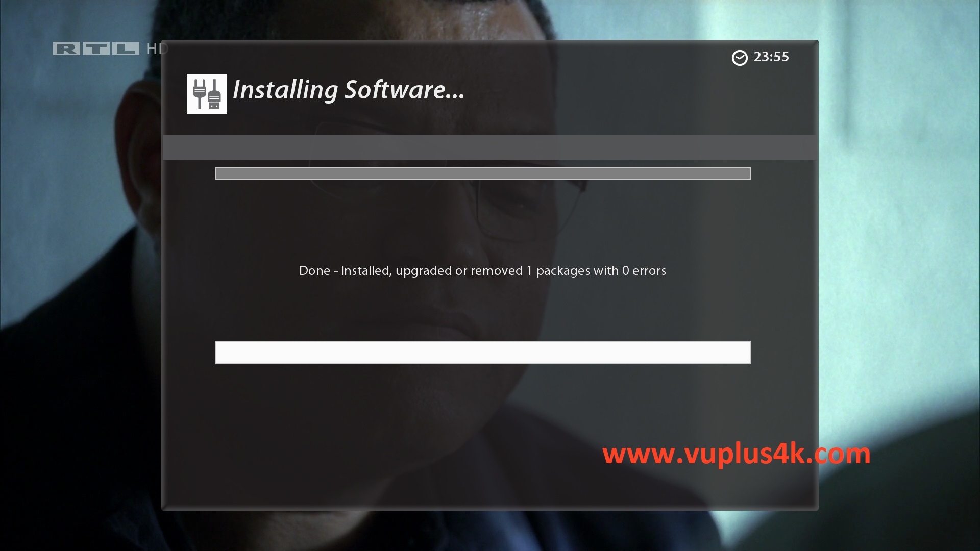Image resolution: width=980 pixels, height=551 pixels.
Task: Click the RTL channel logo
Action: [x=96, y=48]
